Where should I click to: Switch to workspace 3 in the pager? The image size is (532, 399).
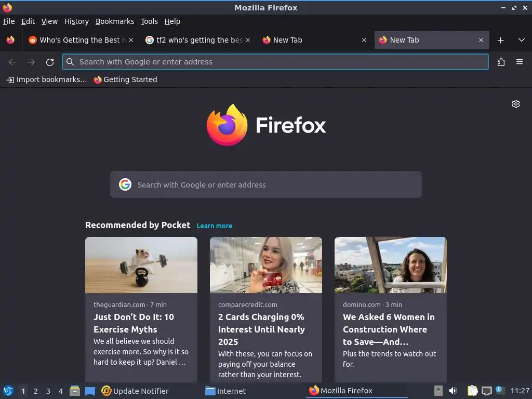[x=48, y=391]
